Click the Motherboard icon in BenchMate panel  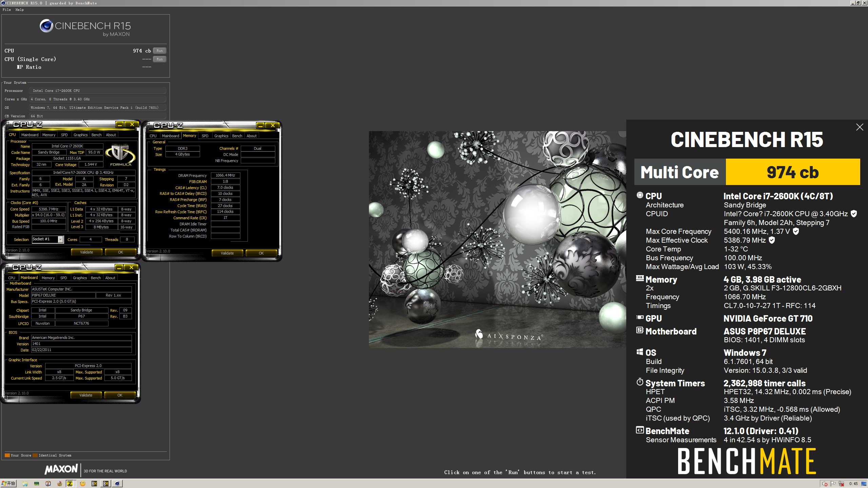click(640, 330)
